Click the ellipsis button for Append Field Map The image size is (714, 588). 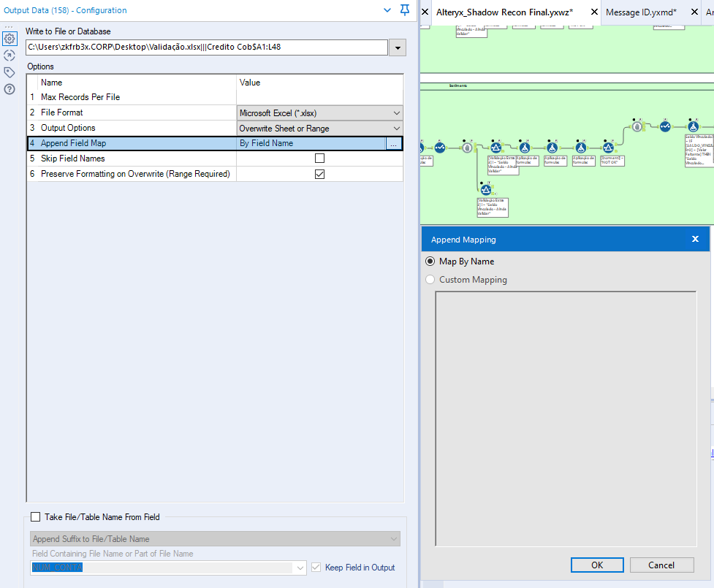tap(393, 143)
